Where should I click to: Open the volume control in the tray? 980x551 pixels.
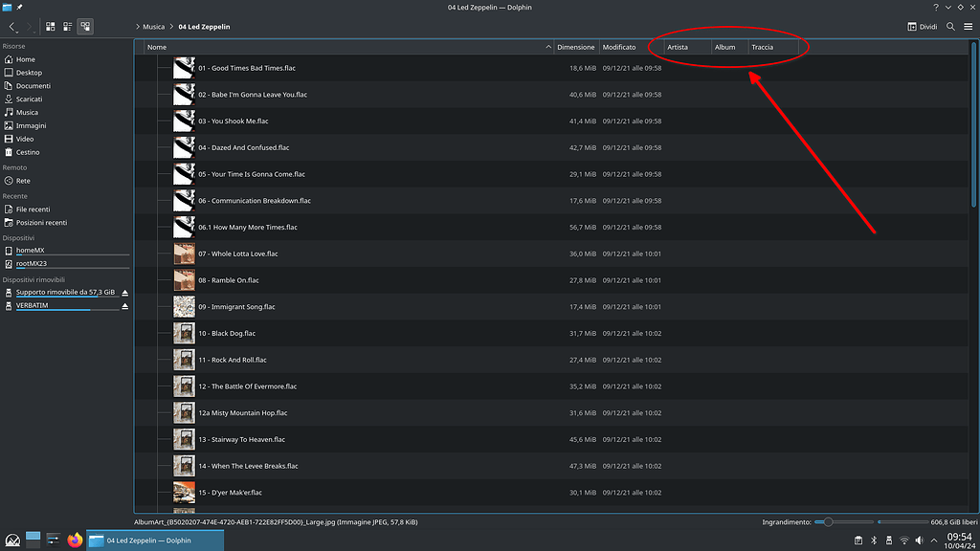[x=920, y=540]
